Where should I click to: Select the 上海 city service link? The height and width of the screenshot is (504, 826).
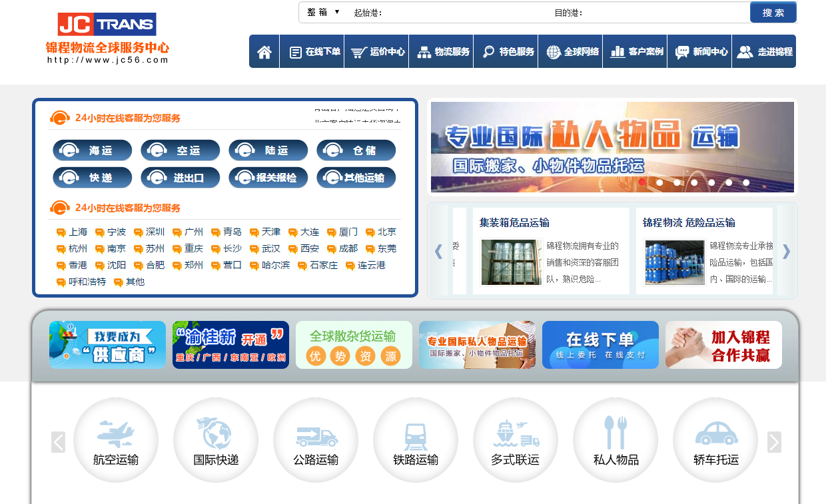[x=73, y=232]
